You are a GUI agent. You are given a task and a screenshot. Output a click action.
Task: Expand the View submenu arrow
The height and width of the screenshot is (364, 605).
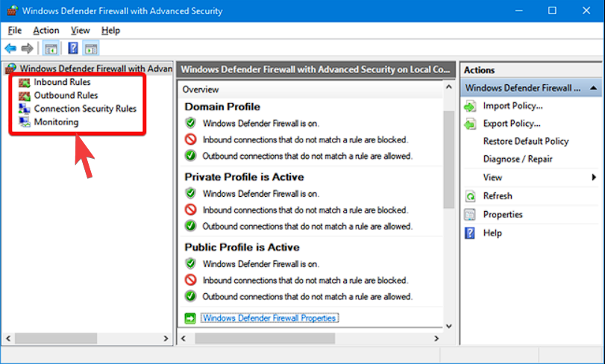pos(594,178)
